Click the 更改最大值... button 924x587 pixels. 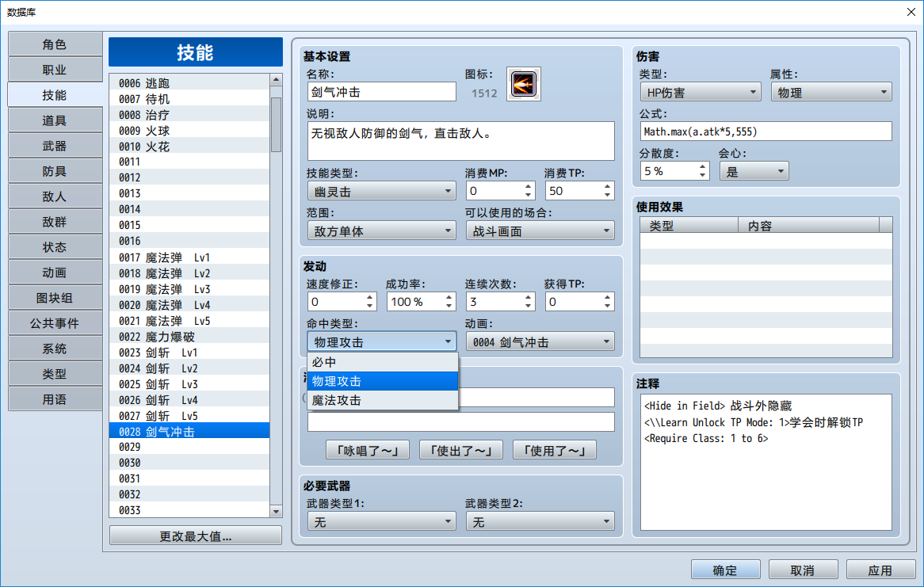(x=196, y=536)
